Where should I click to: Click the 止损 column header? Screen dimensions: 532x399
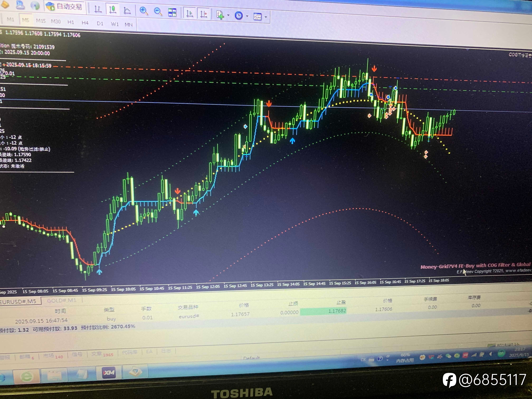tap(293, 304)
